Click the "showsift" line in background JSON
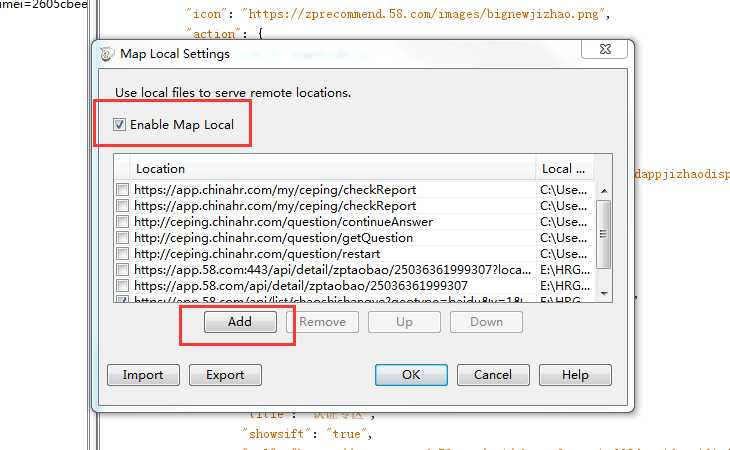Viewport: 730px width, 450px height. [x=307, y=434]
